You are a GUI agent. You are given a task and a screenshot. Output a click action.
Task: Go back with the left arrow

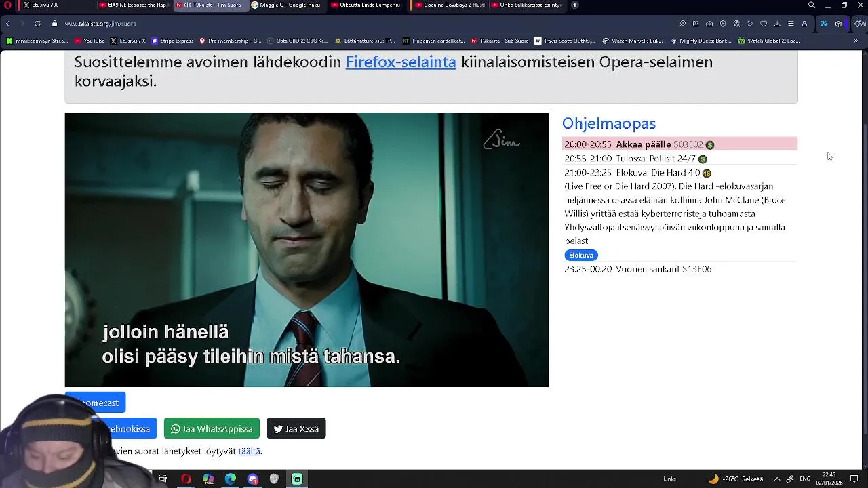tap(7, 24)
